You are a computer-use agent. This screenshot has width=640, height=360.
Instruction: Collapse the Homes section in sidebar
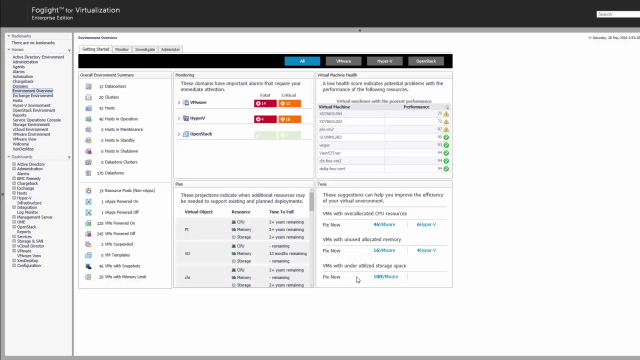point(9,50)
